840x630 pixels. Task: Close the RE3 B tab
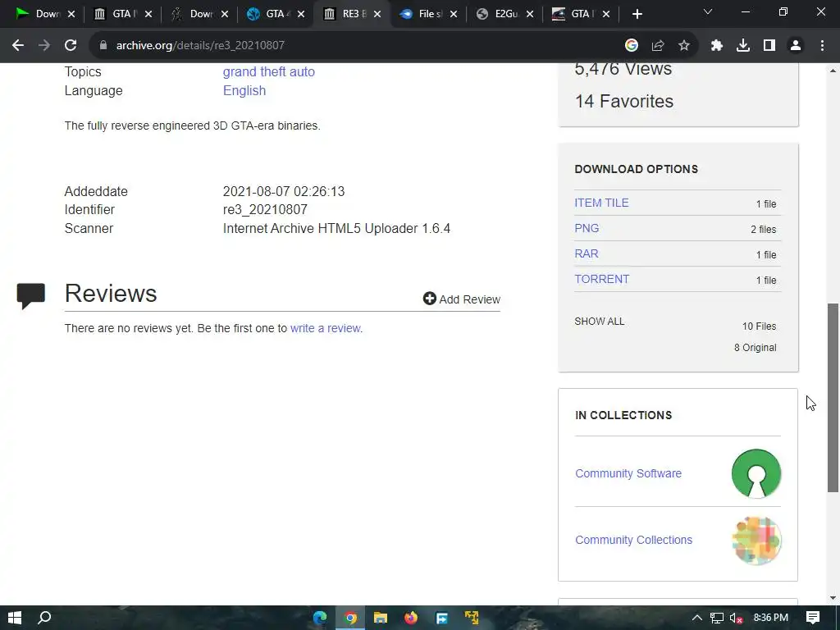point(377,14)
